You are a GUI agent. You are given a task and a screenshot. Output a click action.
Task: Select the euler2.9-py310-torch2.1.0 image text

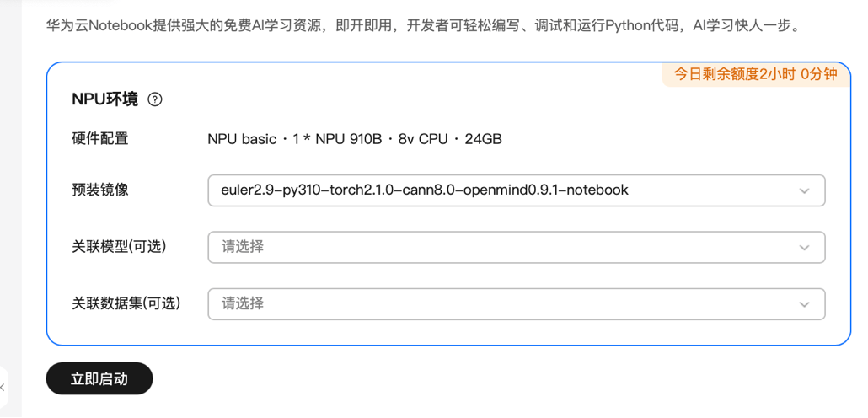(425, 190)
